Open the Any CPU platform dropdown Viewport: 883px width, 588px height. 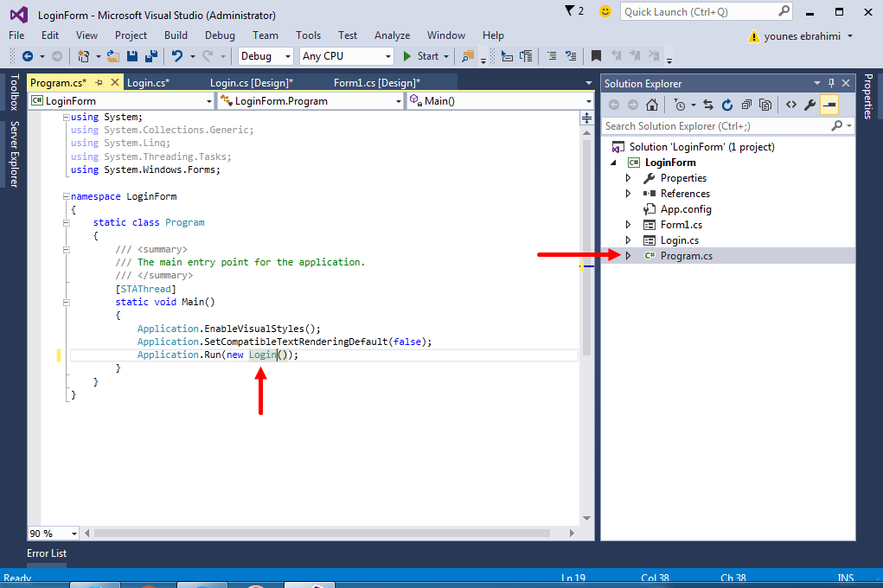pos(346,56)
